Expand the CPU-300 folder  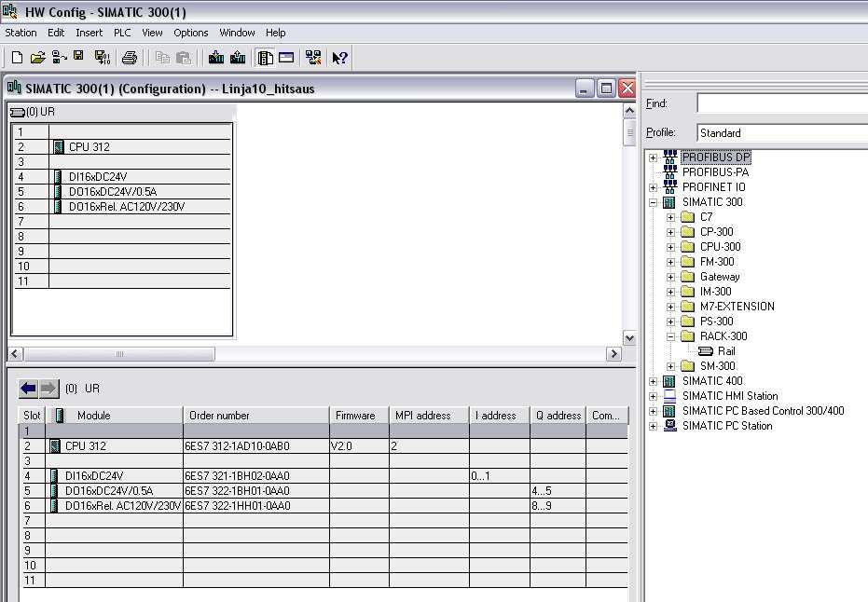click(671, 247)
